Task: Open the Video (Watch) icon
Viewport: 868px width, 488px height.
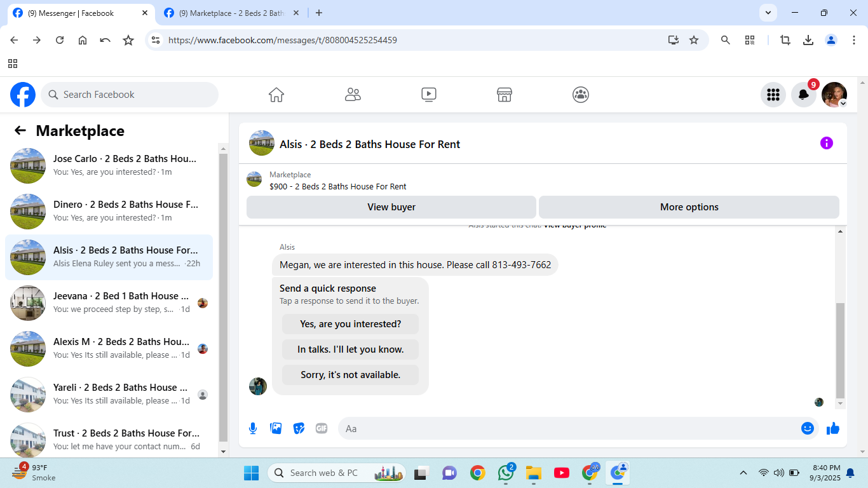Action: pos(429,95)
